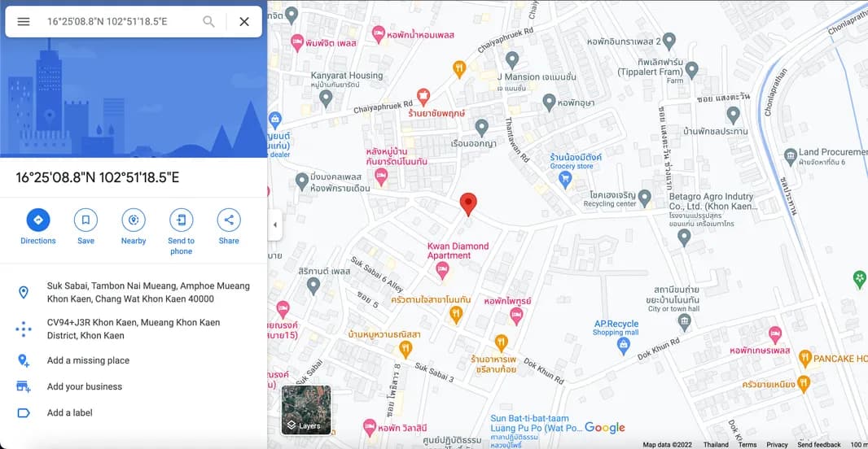Image resolution: width=868 pixels, height=449 pixels.
Task: Click Land Procurement building pin
Action: pyautogui.click(x=791, y=157)
